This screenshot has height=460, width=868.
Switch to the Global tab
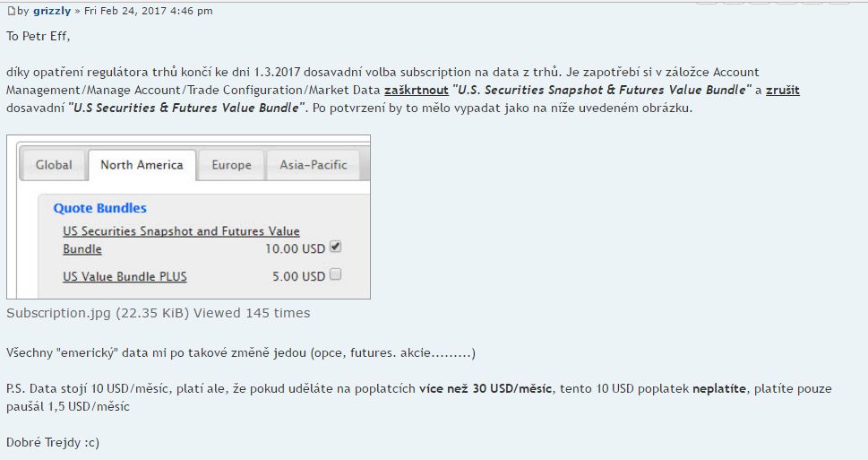(54, 165)
